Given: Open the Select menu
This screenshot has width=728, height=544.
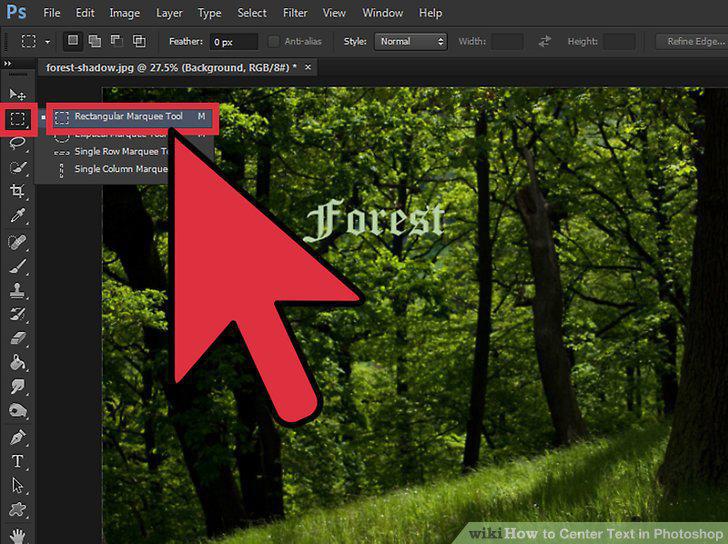Looking at the screenshot, I should click(252, 13).
